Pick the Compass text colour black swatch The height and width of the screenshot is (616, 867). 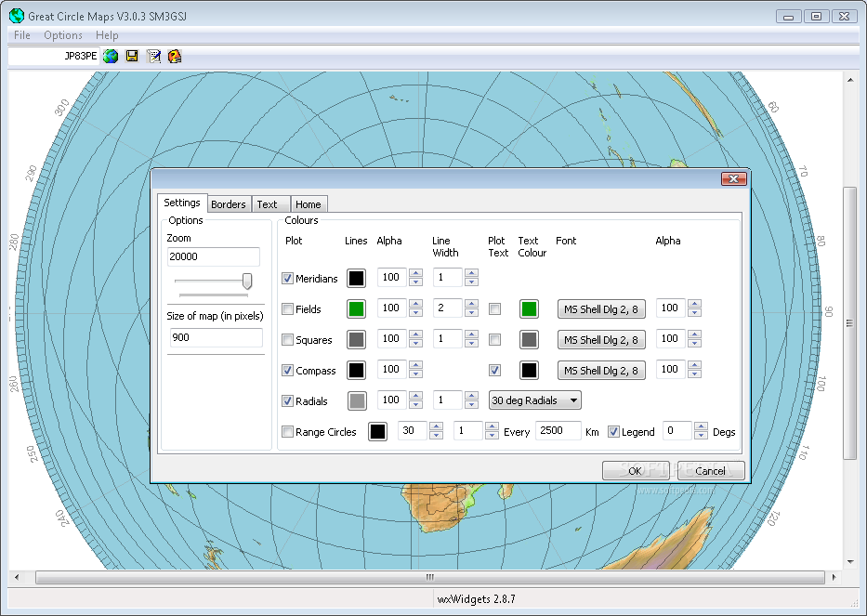pyautogui.click(x=529, y=371)
